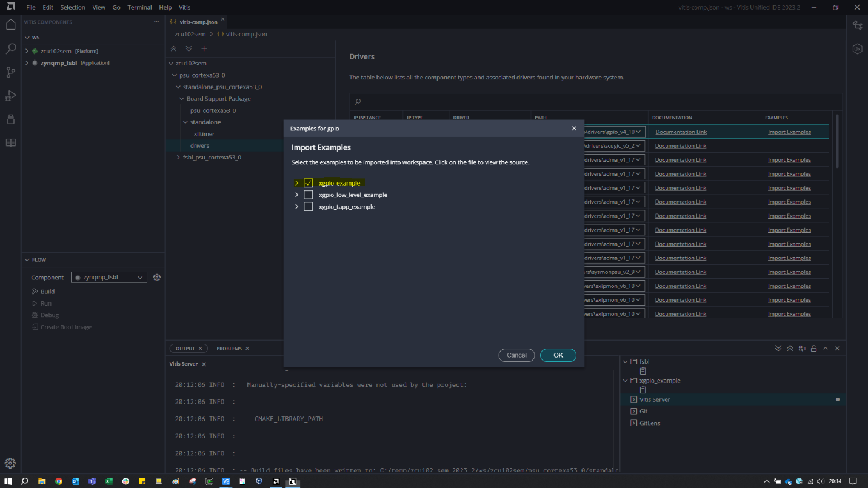This screenshot has width=868, height=488.
Task: Switch to the PROBLEMS tab
Action: (229, 349)
